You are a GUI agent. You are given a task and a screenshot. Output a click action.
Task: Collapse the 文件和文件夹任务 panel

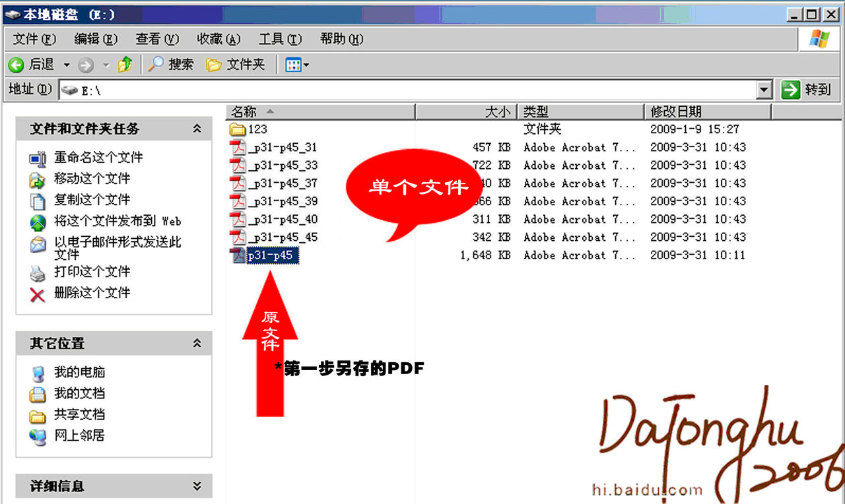point(197,129)
